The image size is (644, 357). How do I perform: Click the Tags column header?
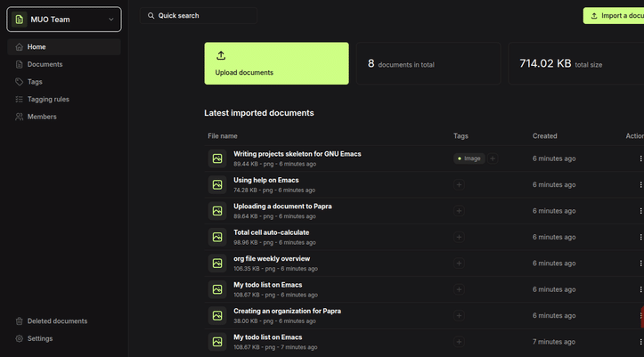tap(461, 136)
